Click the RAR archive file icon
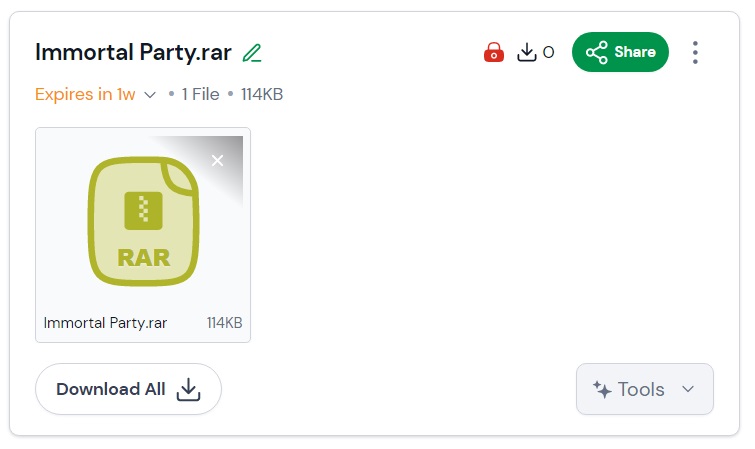This screenshot has height=449, width=755. pos(143,221)
